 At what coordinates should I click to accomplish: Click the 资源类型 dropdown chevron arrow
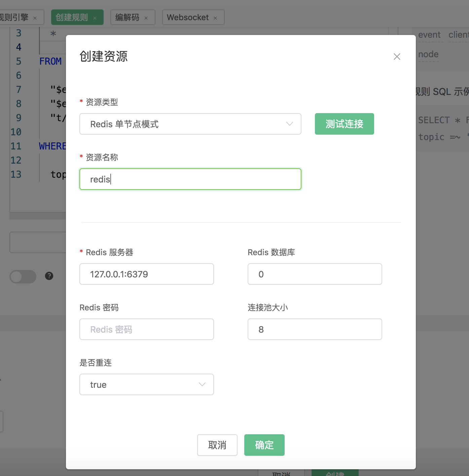click(289, 124)
